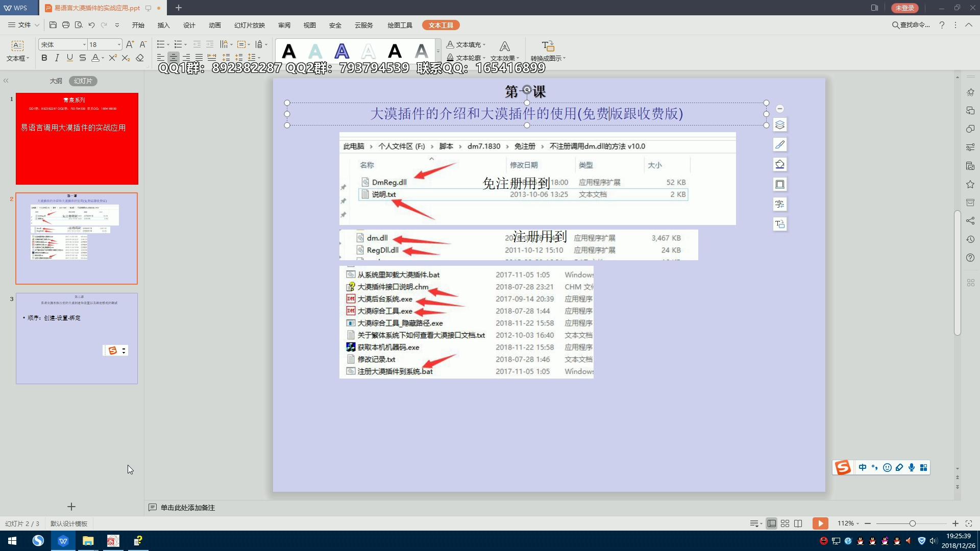Open the 插入 ribbon tab

163,25
